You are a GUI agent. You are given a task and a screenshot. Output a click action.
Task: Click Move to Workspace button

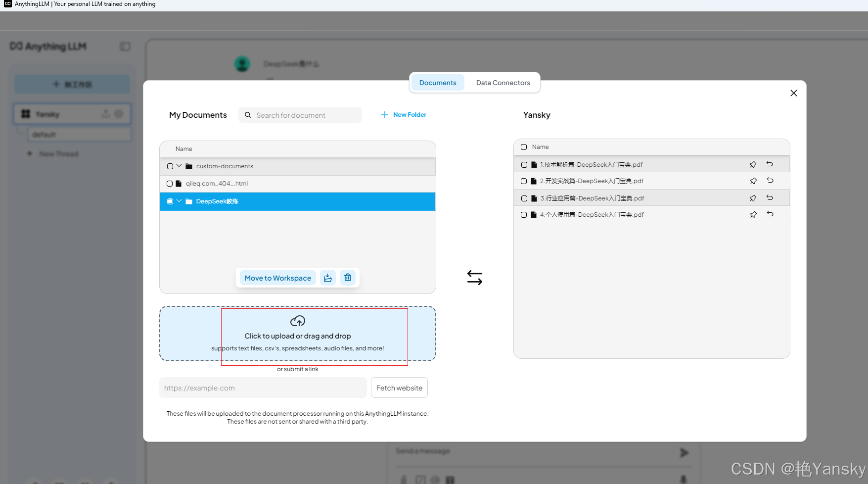pyautogui.click(x=278, y=278)
